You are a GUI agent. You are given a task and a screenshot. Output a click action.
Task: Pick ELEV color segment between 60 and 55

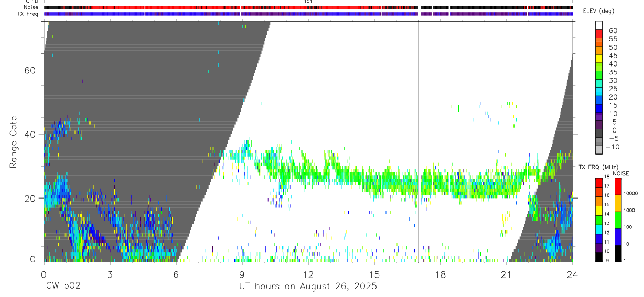[598, 34]
